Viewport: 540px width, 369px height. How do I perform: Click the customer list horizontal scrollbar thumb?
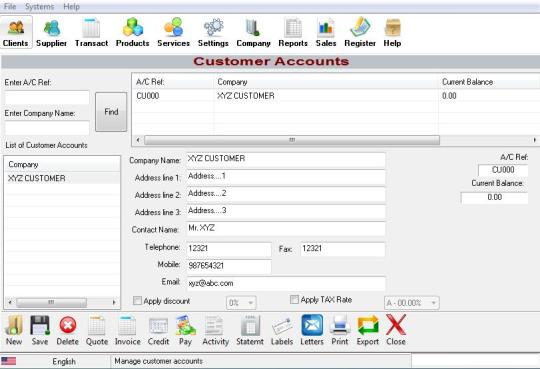coord(51,303)
